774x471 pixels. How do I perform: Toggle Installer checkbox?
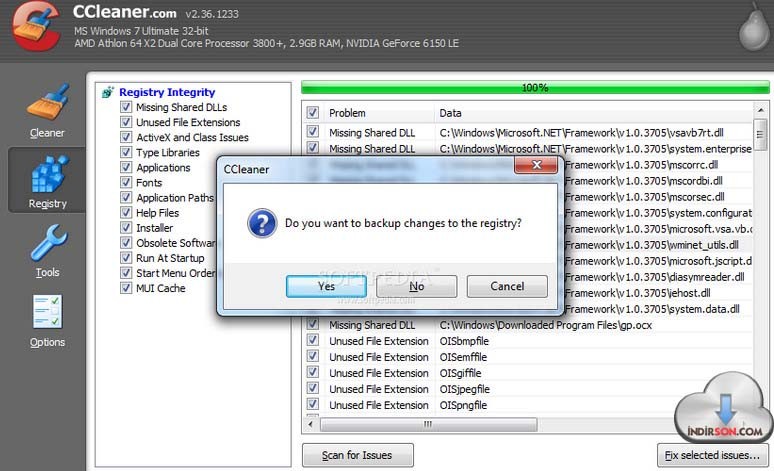pyautogui.click(x=126, y=228)
